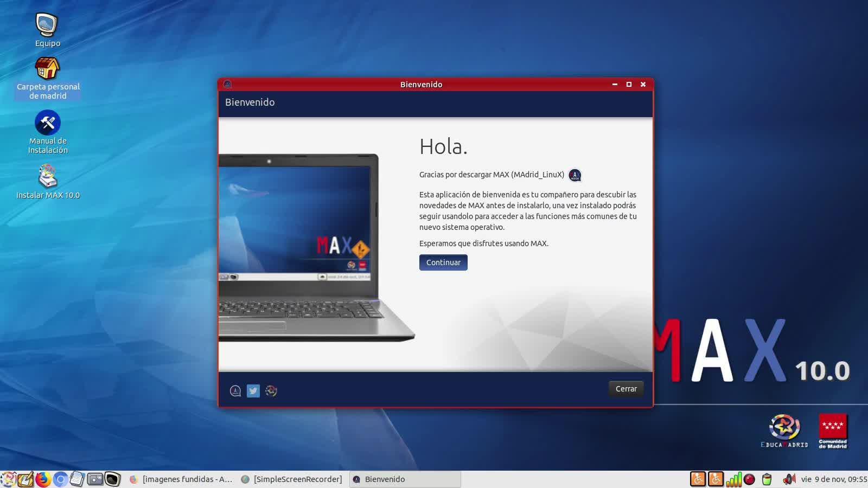Open the window menu icon in Bienvenido titlebar
The height and width of the screenshot is (488, 868).
227,84
